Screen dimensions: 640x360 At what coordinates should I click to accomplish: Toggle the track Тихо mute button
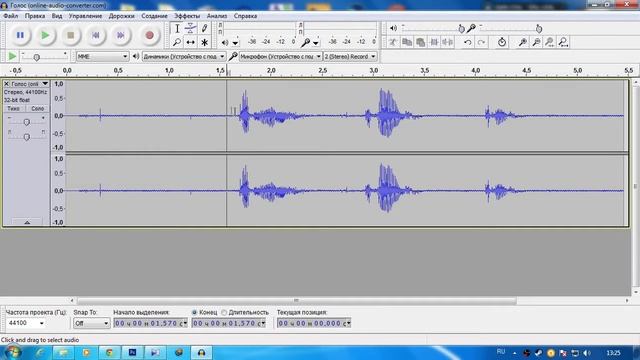[x=13, y=109]
